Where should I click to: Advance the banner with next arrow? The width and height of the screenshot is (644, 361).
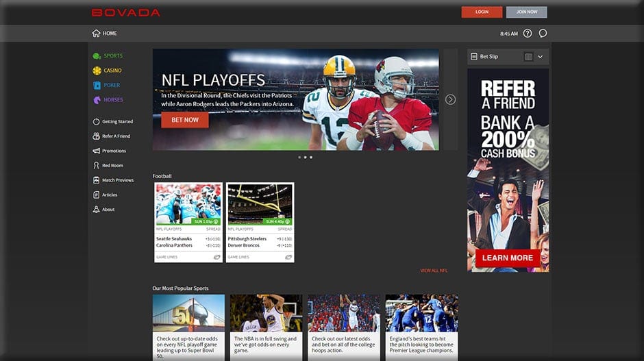point(450,99)
